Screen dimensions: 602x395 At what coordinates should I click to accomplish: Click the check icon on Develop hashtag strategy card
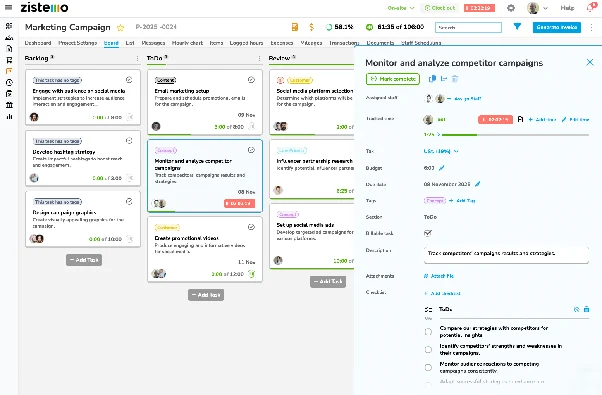pyautogui.click(x=129, y=141)
